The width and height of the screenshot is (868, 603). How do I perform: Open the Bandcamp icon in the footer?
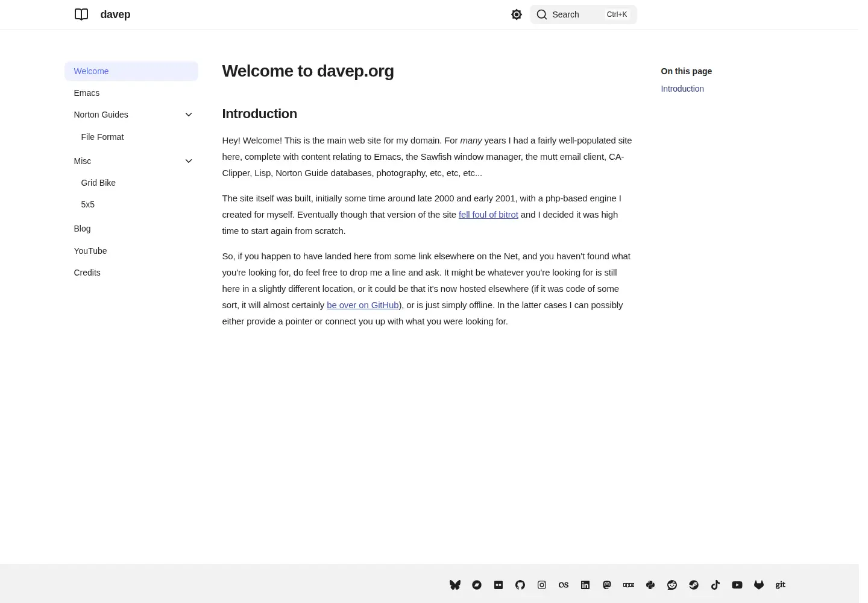[x=477, y=585]
